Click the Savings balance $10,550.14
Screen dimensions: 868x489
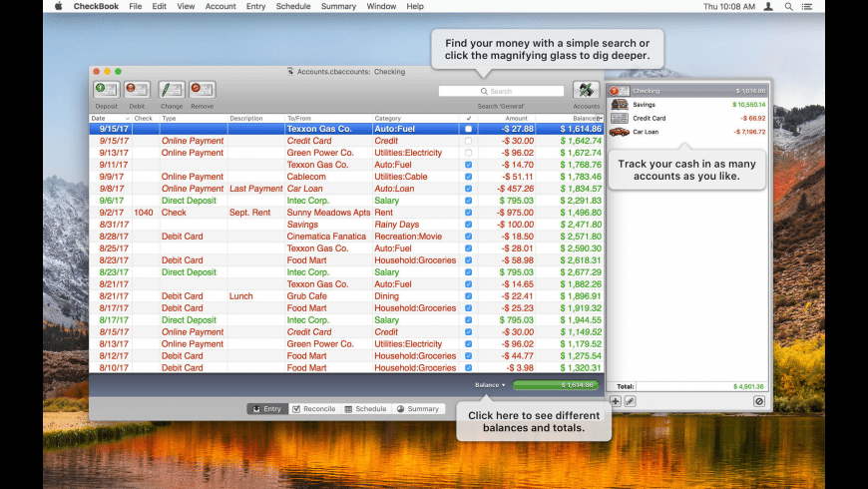click(748, 105)
